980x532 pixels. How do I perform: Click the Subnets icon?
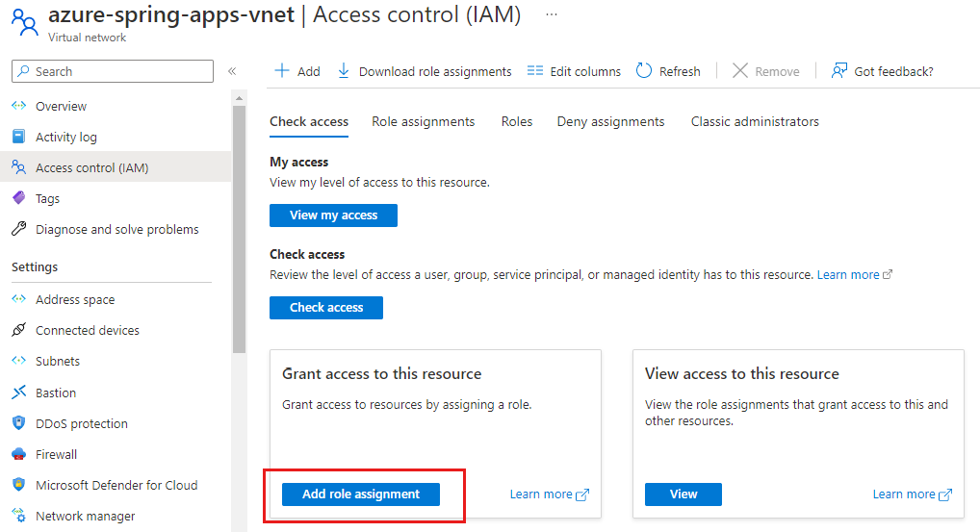pyautogui.click(x=18, y=361)
